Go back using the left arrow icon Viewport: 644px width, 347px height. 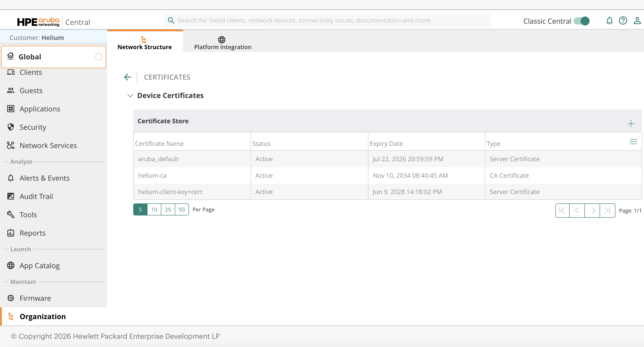pos(127,77)
